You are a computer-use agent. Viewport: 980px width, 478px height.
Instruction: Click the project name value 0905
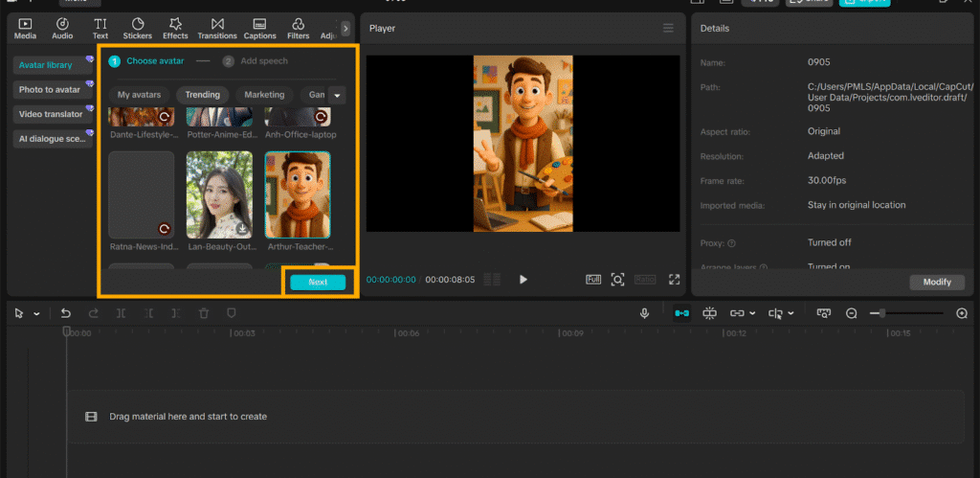(x=818, y=62)
